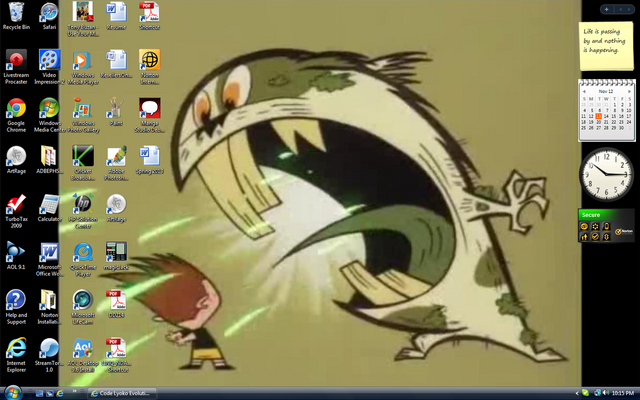Launch TurboTax 2009 shortcut

(x=16, y=211)
